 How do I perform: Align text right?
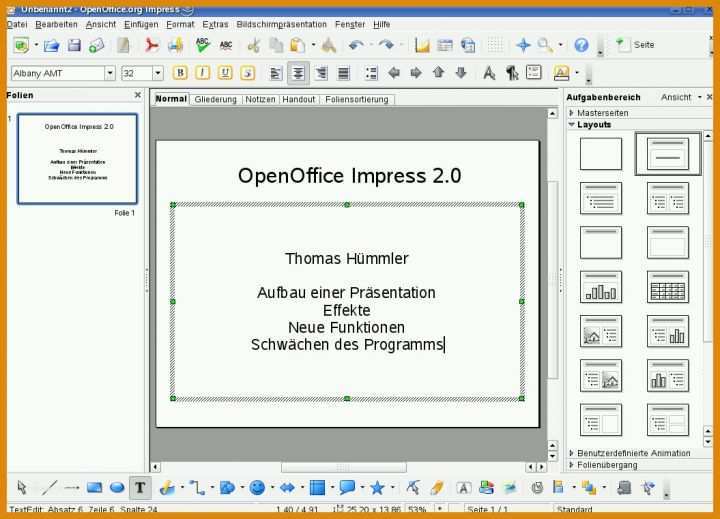pyautogui.click(x=321, y=73)
